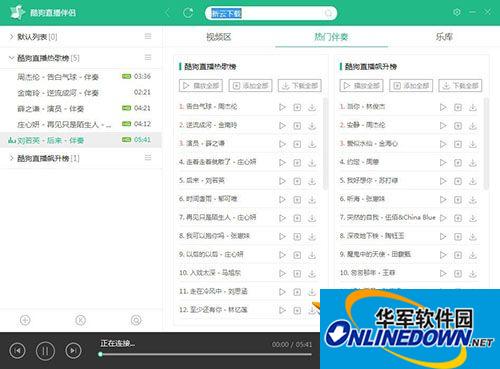Click the 热歌榜 panel scrollbar
The image size is (500, 369).
325,144
